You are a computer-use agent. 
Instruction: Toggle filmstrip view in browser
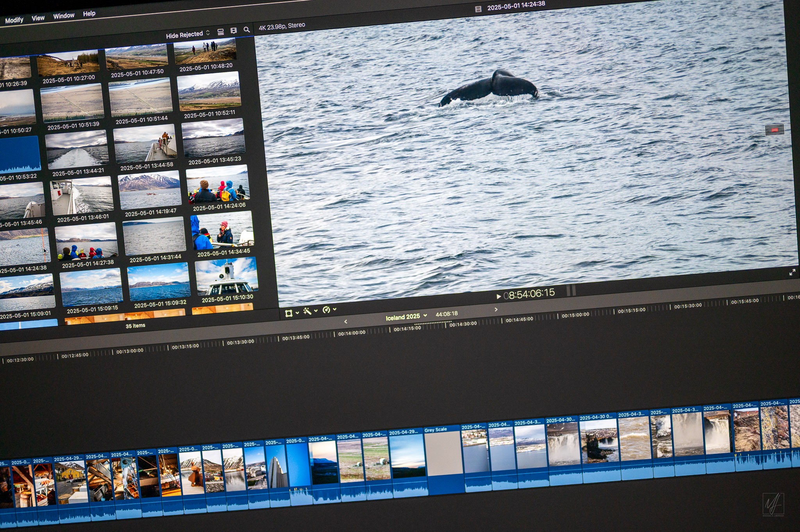[234, 30]
